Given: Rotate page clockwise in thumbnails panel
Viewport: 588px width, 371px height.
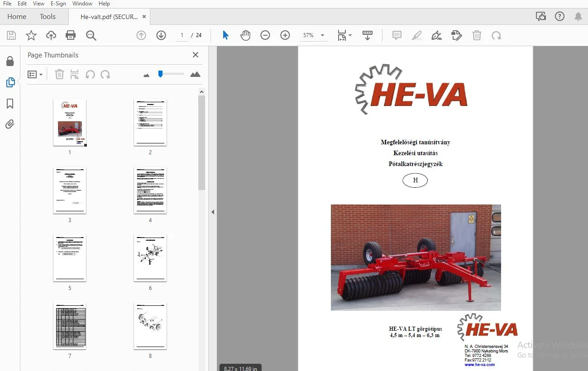Looking at the screenshot, I should 105,74.
